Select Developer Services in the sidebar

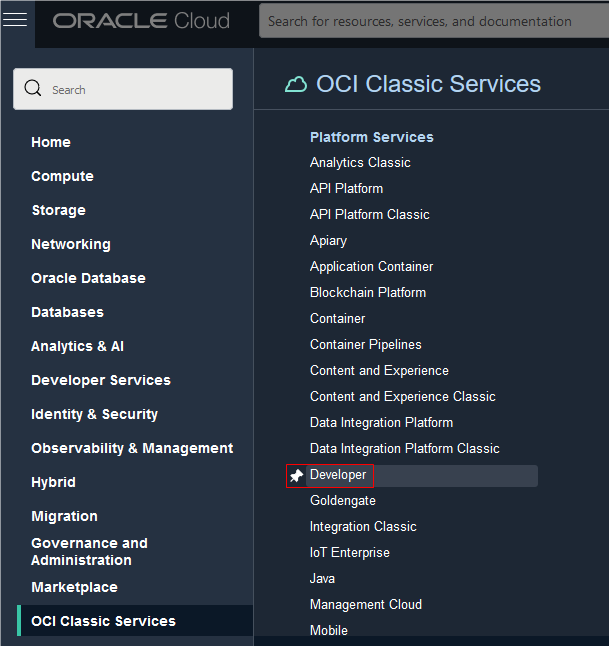click(101, 380)
